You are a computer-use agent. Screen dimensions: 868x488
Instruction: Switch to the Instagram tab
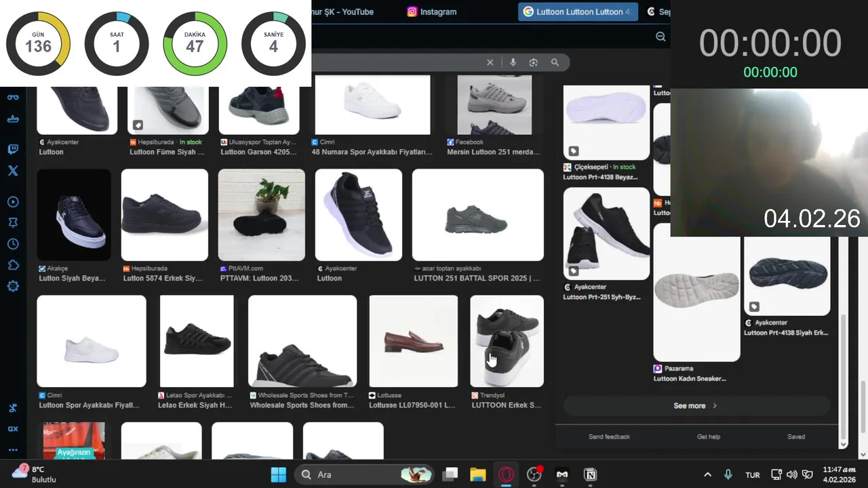pos(431,12)
